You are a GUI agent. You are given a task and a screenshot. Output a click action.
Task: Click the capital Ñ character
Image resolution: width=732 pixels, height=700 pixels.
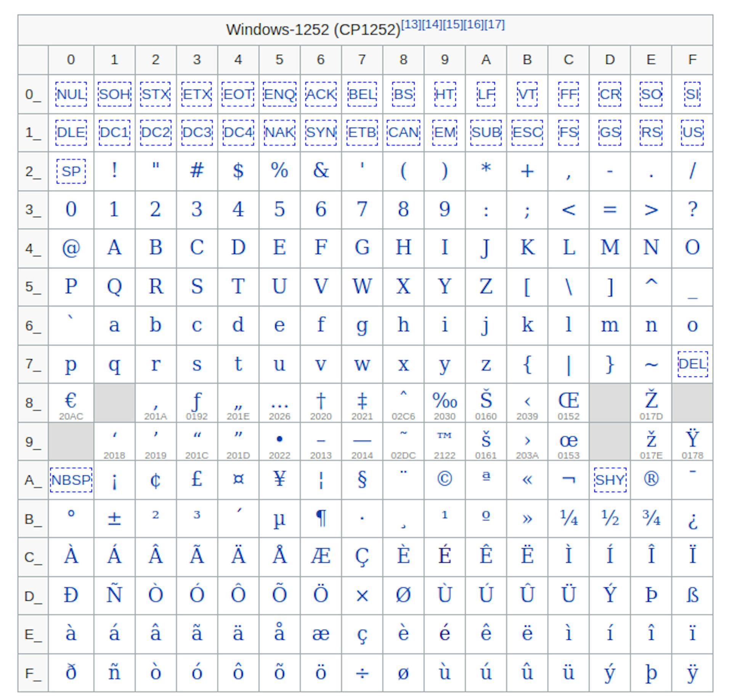[x=114, y=592]
